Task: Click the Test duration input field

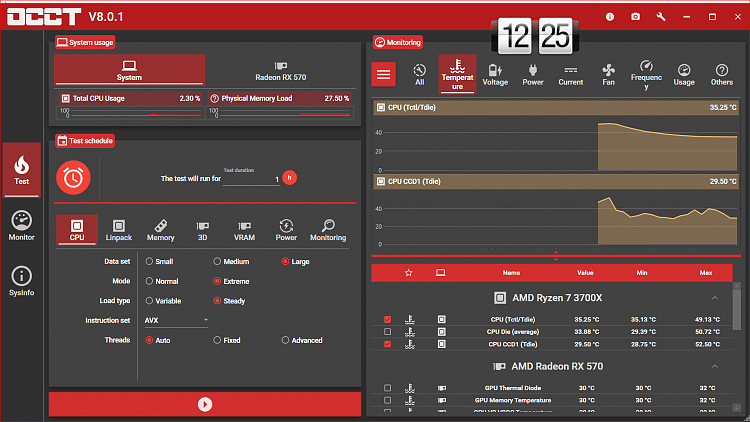Action: 251,179
